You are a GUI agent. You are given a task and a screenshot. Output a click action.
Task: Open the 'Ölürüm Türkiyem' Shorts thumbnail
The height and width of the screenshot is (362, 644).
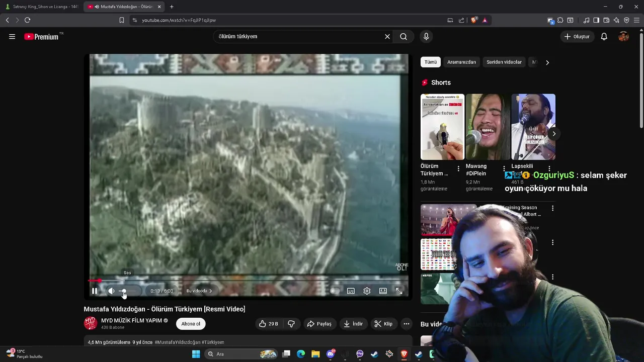point(442,127)
